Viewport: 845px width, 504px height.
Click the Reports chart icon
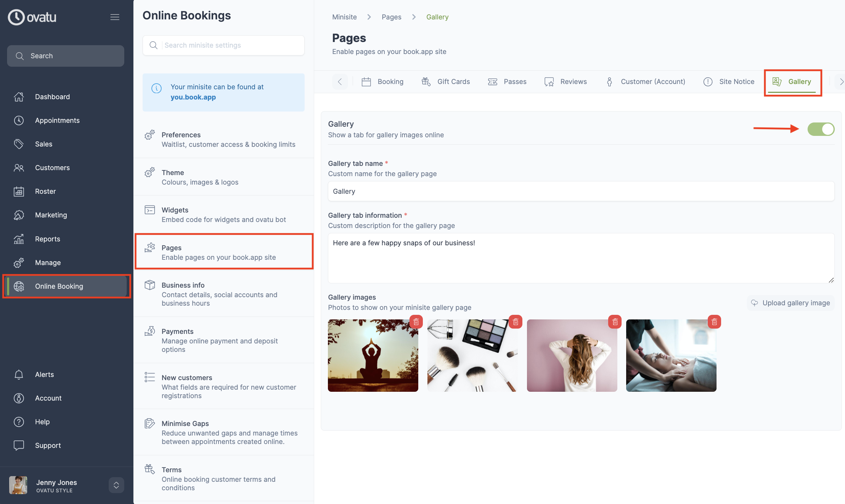coord(19,239)
